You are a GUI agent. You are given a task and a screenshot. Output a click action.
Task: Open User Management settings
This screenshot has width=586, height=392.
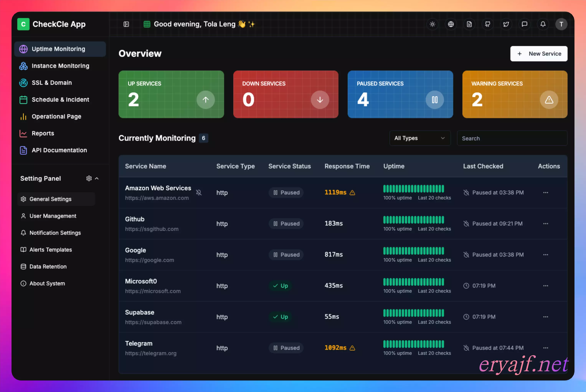(56, 216)
